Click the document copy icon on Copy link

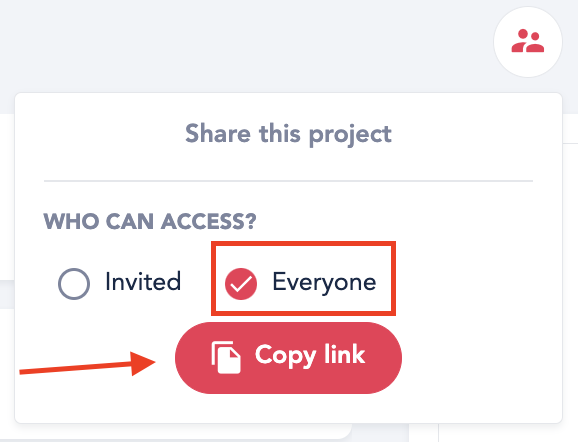(226, 357)
